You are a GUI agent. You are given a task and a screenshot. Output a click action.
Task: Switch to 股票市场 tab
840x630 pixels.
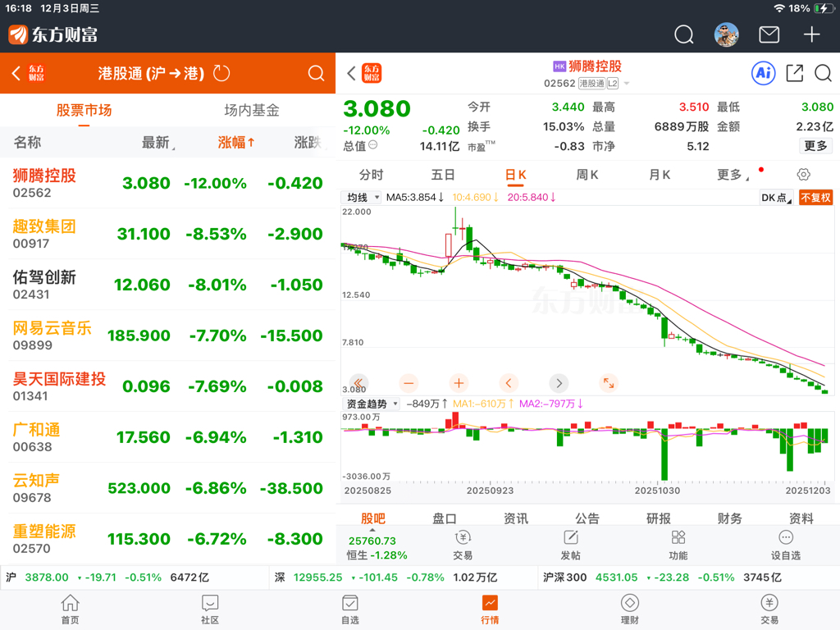click(84, 111)
